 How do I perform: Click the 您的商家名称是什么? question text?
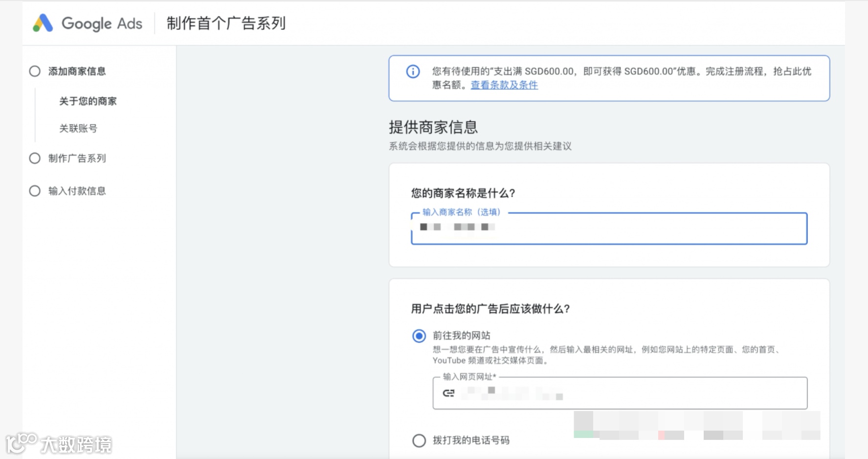(463, 193)
